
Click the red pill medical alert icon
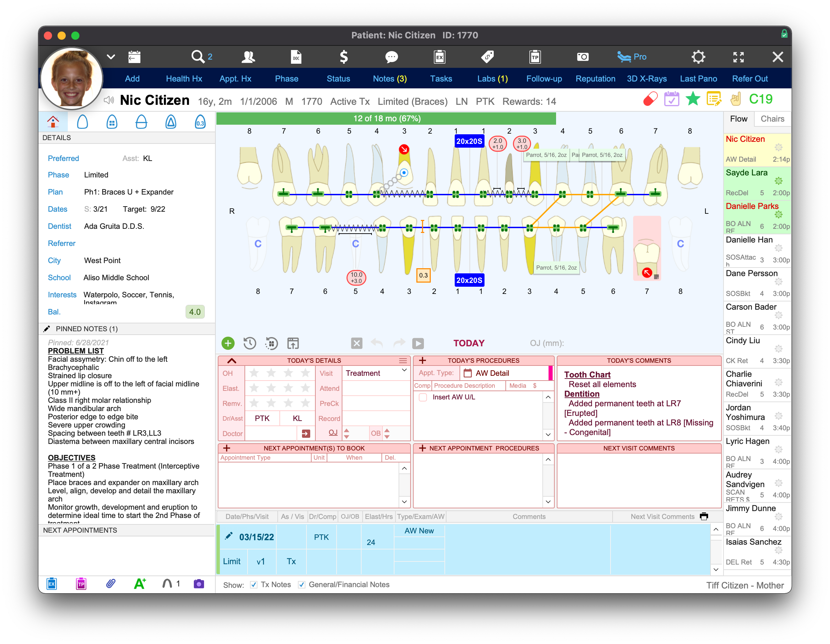coord(650,99)
